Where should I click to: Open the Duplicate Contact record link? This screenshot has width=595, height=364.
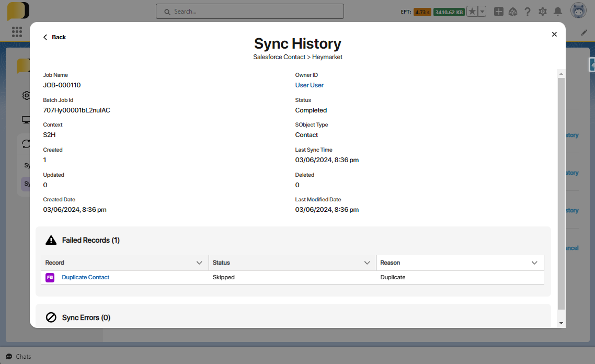(85, 278)
